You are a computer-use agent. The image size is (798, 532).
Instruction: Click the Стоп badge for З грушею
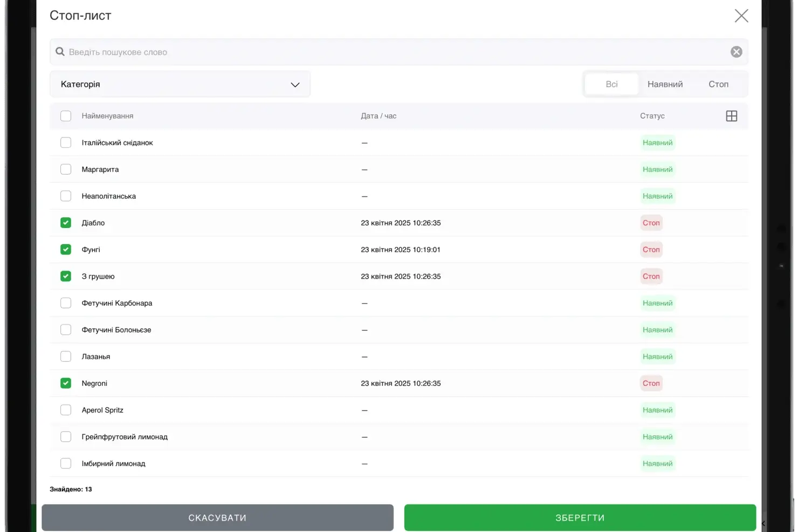click(651, 276)
